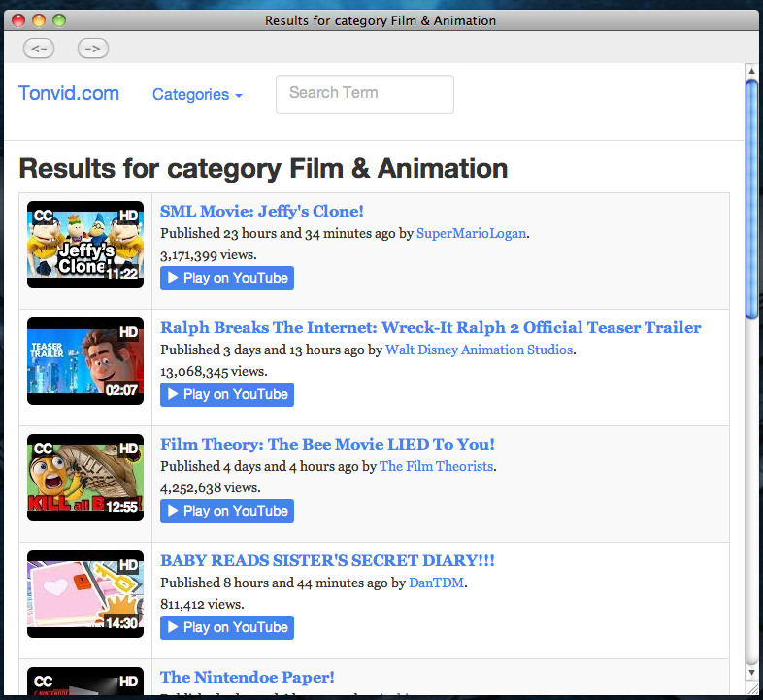Play Jeffy's Clone video on YouTube
The width and height of the screenshot is (763, 700).
click(x=227, y=278)
